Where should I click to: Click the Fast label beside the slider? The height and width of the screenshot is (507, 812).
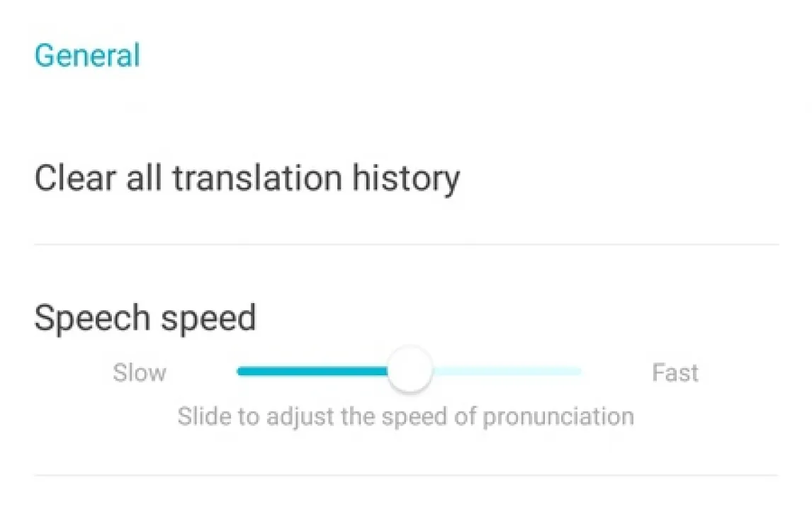pos(675,372)
